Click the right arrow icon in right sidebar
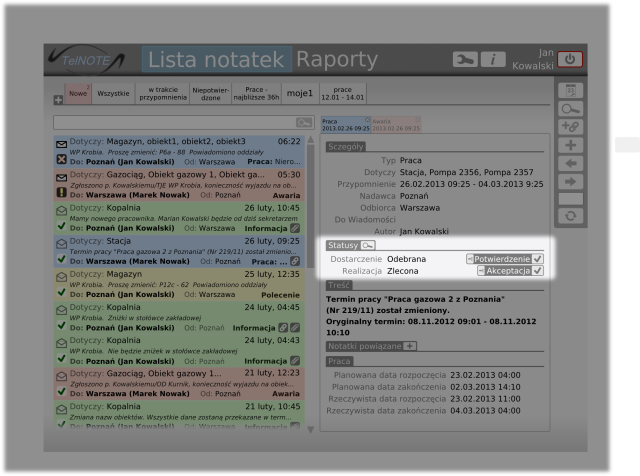The height and width of the screenshot is (476, 640). click(x=571, y=182)
